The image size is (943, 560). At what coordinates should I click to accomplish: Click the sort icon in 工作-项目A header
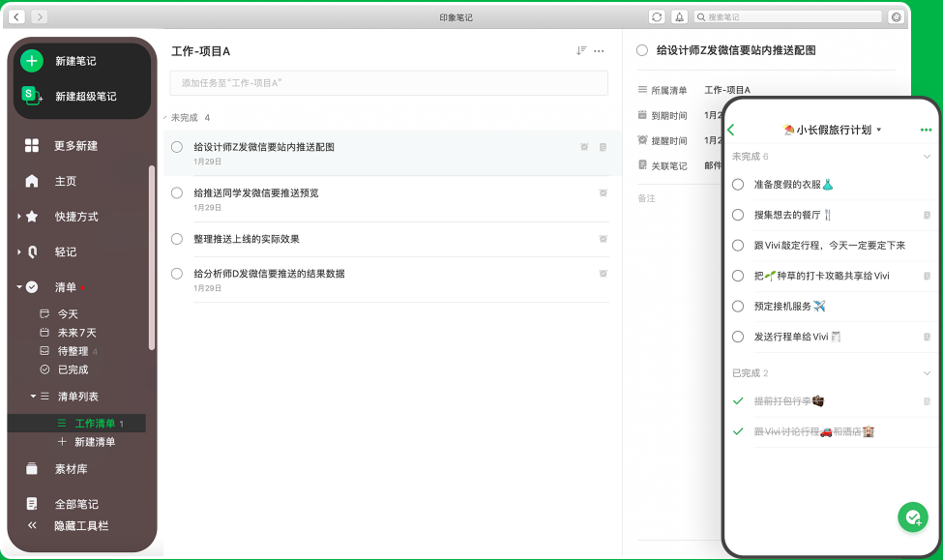pyautogui.click(x=581, y=51)
